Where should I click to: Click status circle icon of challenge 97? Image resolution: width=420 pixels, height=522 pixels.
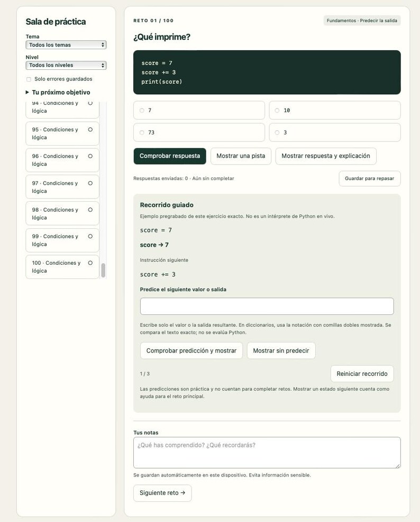click(x=90, y=183)
